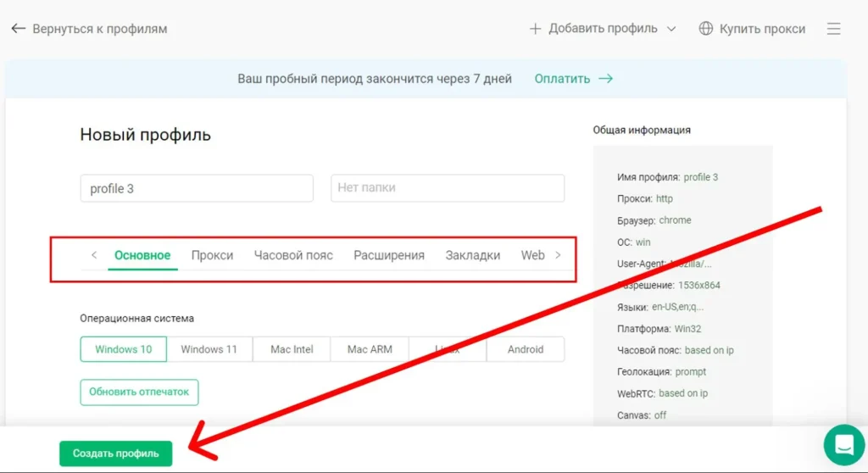This screenshot has height=473, width=868.
Task: Open the 'Часовой пояс' tab
Action: pos(293,255)
